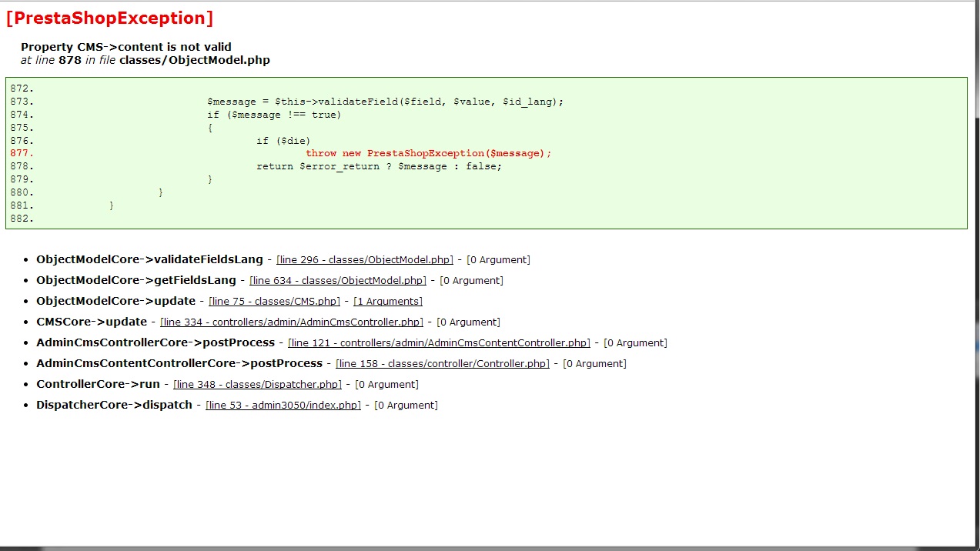980x551 pixels.
Task: Click 'ControllerCore->run' trace entry
Action: click(x=98, y=385)
